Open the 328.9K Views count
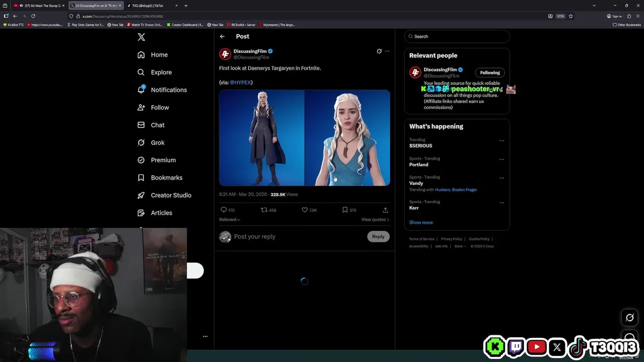Image resolution: width=644 pixels, height=362 pixels. [x=284, y=195]
